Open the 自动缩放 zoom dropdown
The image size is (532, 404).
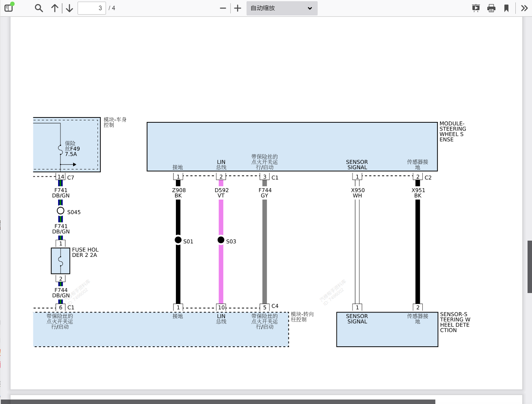281,8
